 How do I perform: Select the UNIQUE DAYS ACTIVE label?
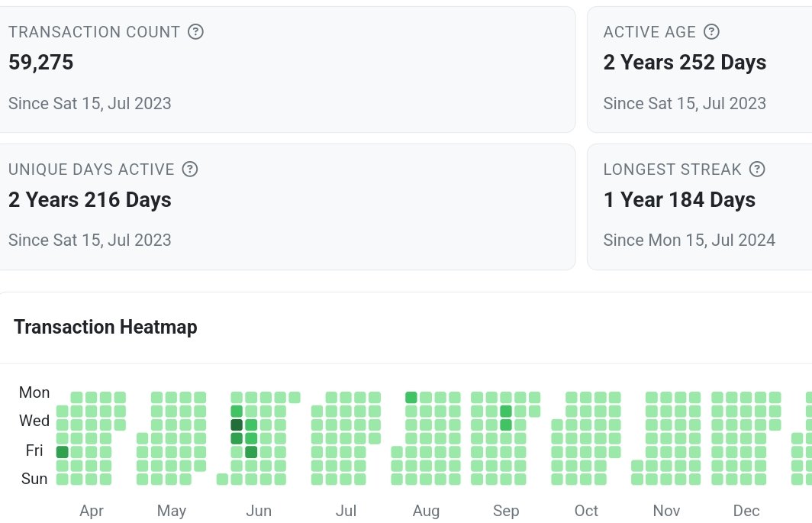tap(91, 169)
